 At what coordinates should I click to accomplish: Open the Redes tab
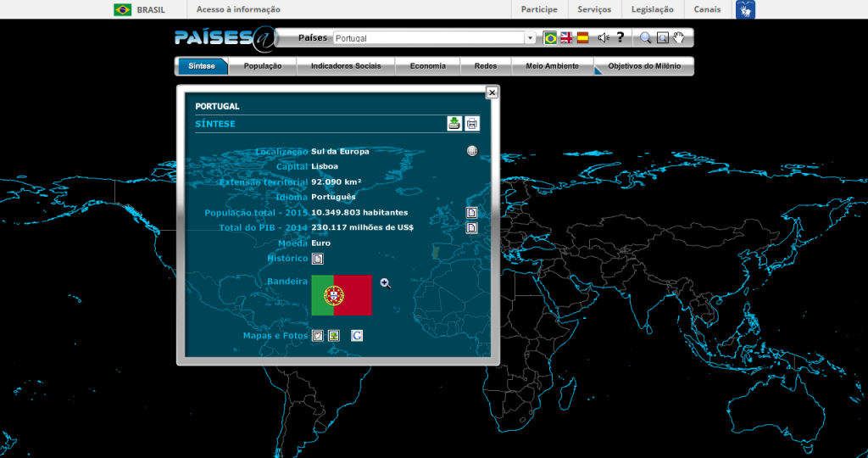point(486,66)
